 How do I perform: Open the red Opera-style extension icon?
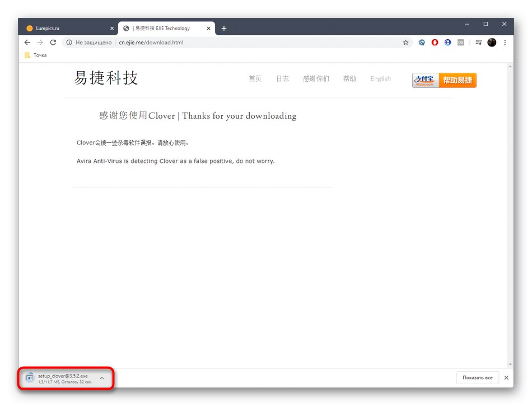[x=435, y=43]
